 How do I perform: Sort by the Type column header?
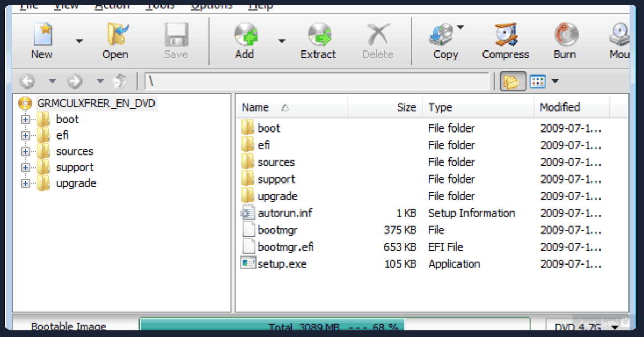click(x=479, y=107)
